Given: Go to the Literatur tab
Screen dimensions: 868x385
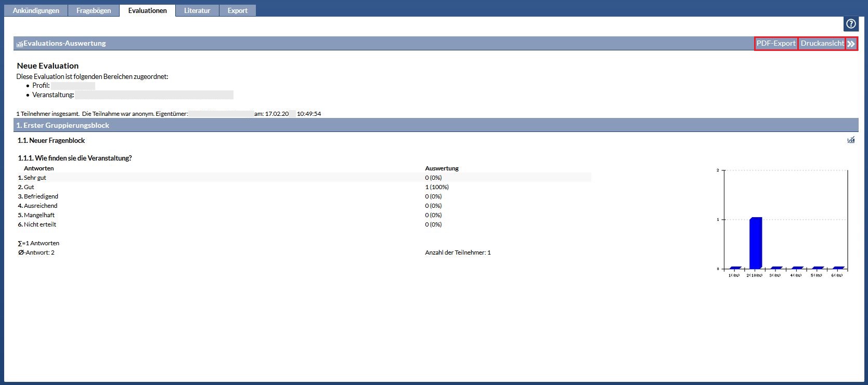Looking at the screenshot, I should [197, 10].
